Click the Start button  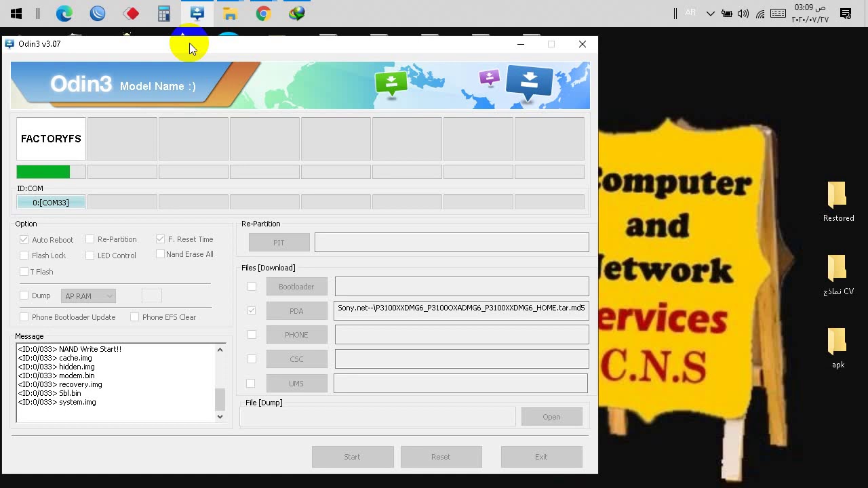(352, 457)
